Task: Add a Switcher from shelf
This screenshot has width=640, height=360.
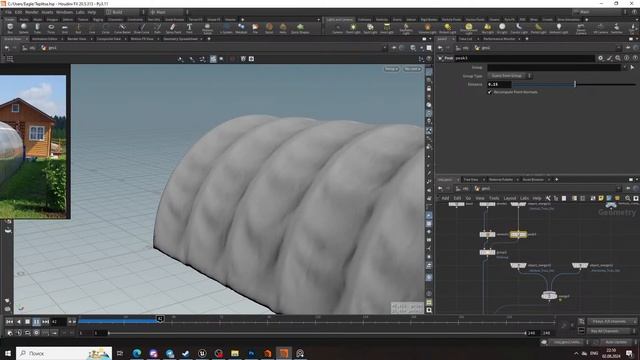Action: pos(617,28)
